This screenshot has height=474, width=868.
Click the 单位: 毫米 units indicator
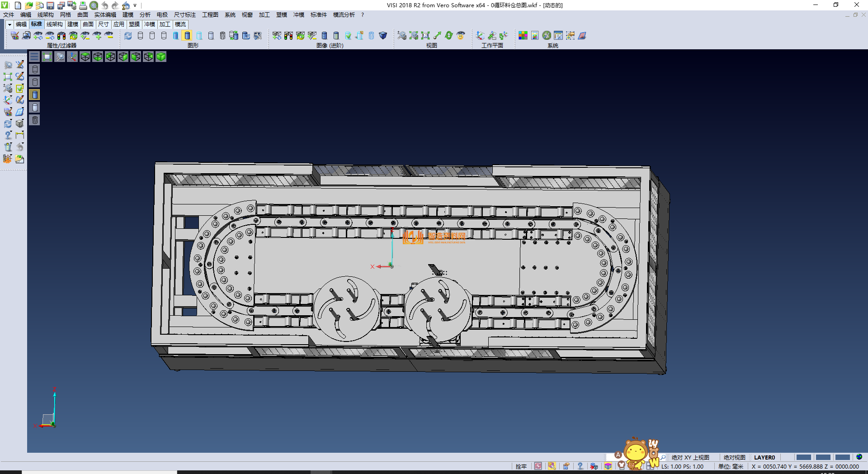click(731, 466)
